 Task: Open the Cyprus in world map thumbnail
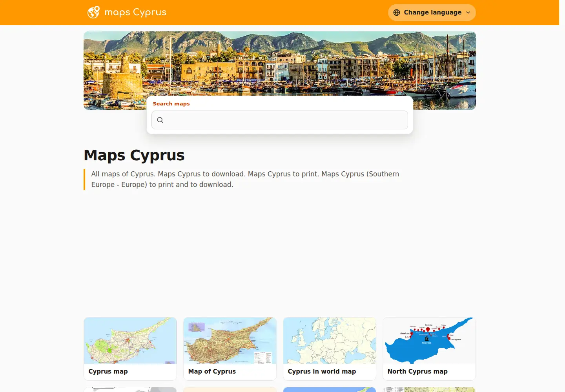(x=330, y=341)
